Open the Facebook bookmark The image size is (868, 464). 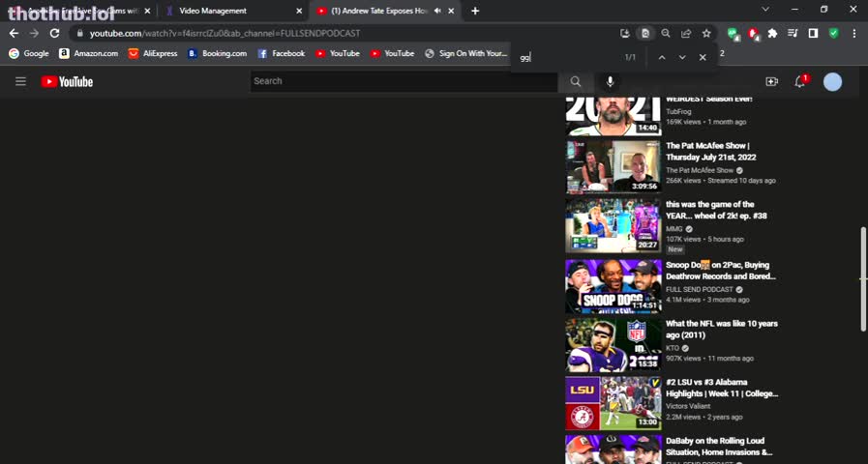282,53
